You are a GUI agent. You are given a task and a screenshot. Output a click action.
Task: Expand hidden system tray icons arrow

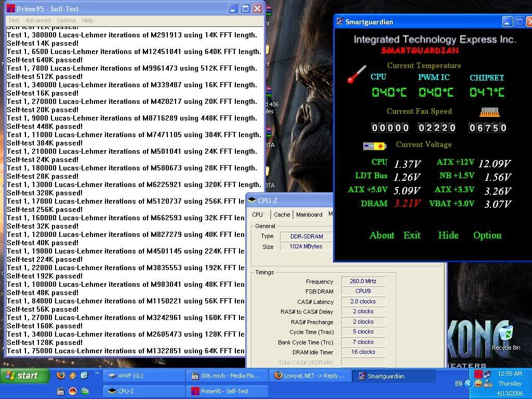point(469,383)
